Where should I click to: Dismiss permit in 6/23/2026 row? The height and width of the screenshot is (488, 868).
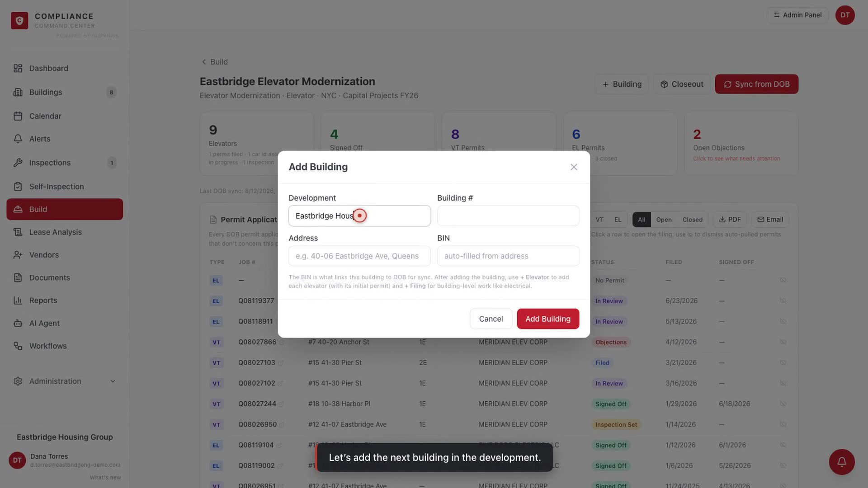coord(783,301)
